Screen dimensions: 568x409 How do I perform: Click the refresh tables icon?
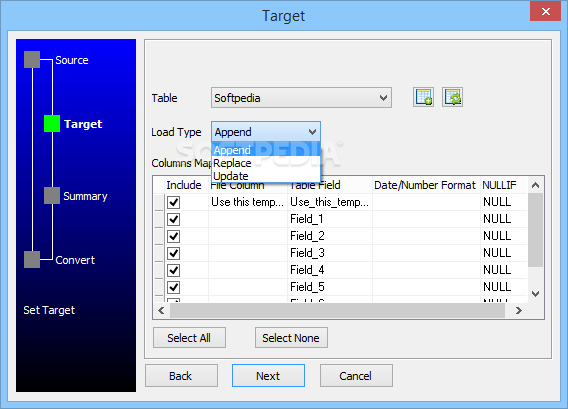coord(452,97)
